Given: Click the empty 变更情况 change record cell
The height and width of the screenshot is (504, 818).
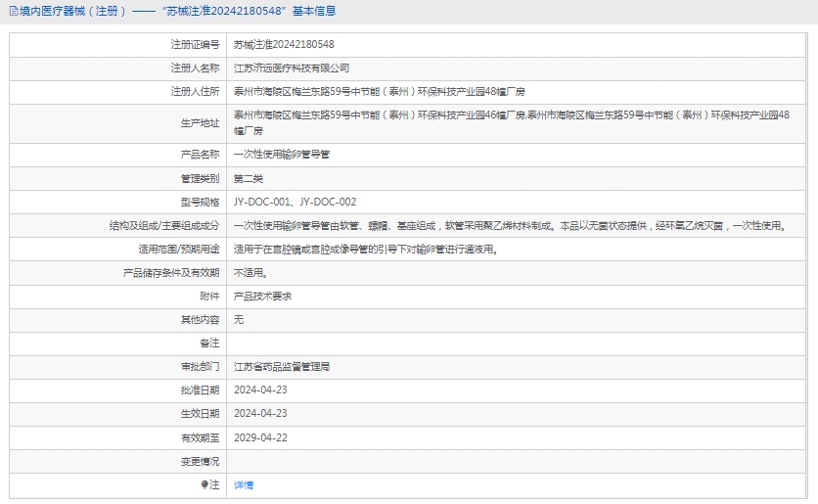Looking at the screenshot, I should click(x=519, y=460).
